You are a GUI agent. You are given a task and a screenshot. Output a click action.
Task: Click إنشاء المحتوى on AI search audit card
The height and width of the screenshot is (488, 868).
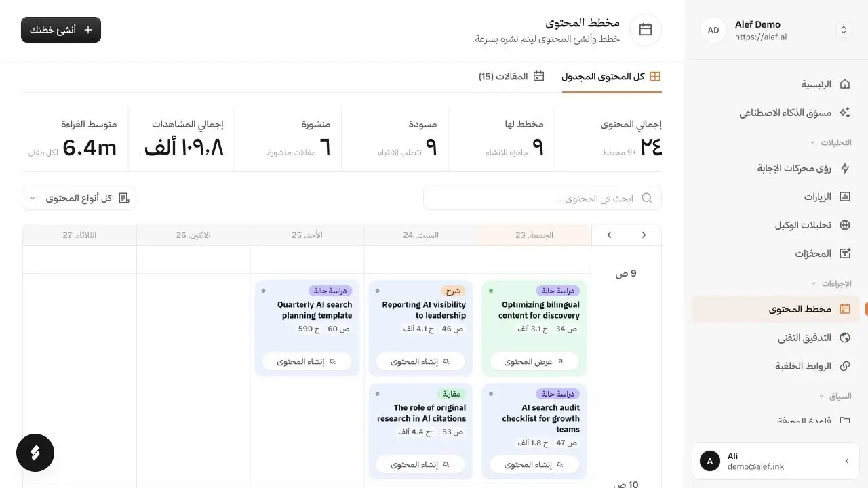tap(534, 464)
